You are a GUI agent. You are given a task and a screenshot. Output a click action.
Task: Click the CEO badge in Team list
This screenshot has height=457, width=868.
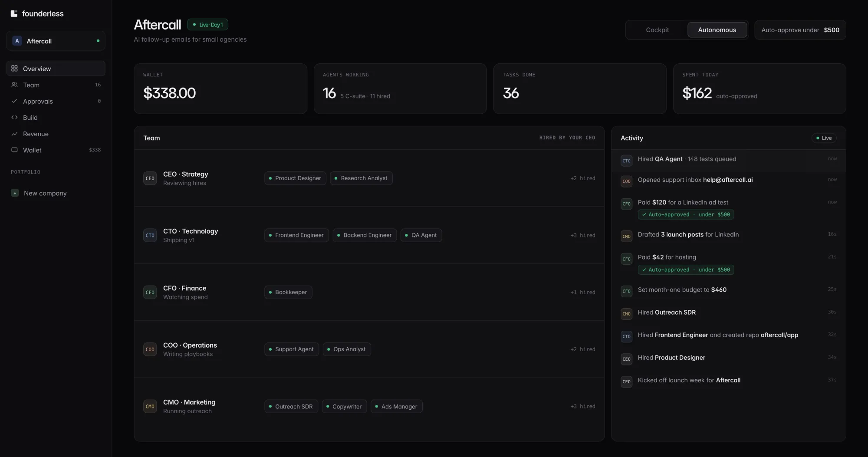(x=150, y=178)
